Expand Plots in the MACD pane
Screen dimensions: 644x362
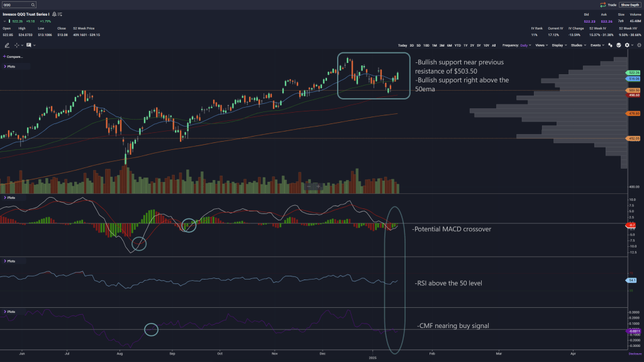[x=10, y=198]
